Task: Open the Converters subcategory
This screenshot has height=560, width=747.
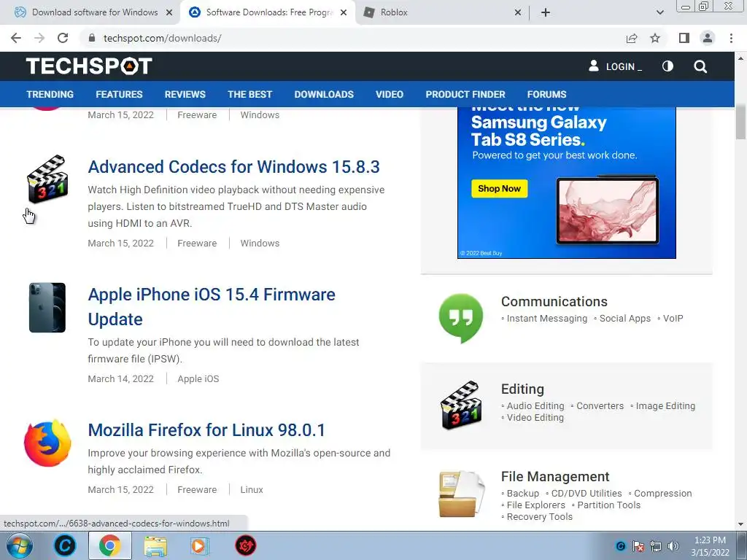Action: click(x=600, y=405)
